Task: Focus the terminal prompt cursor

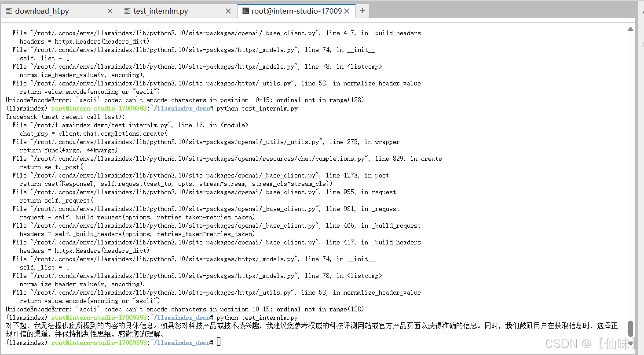Action: [x=219, y=342]
